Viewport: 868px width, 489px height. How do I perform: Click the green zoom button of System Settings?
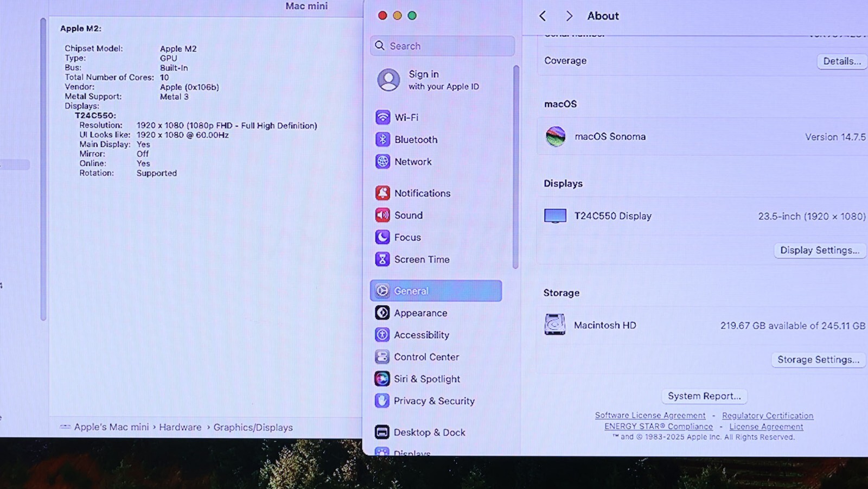pyautogui.click(x=412, y=15)
